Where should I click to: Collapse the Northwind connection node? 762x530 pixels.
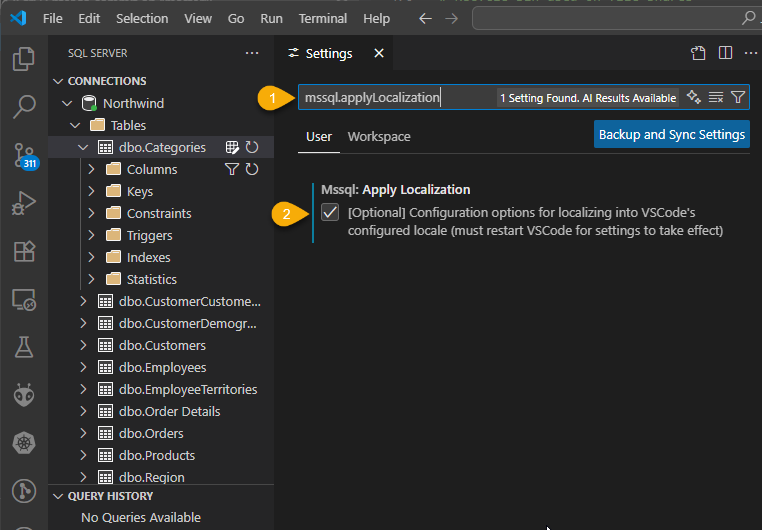(68, 103)
